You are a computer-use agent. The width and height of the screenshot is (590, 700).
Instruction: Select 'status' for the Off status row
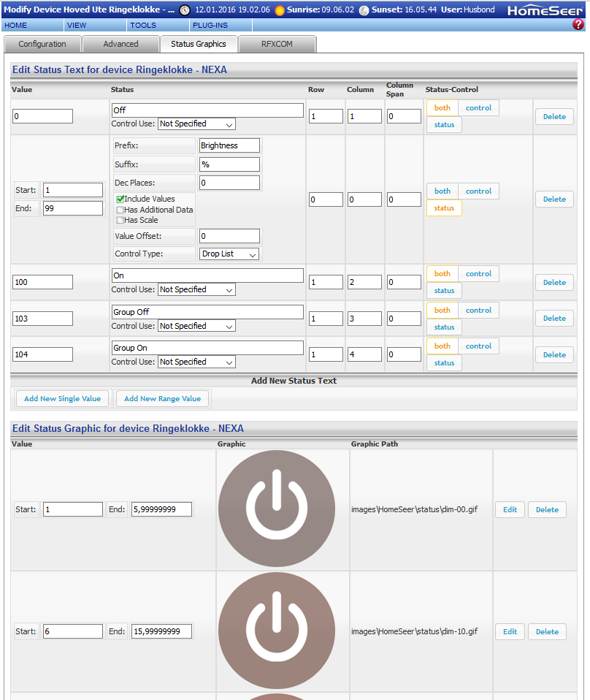point(444,124)
